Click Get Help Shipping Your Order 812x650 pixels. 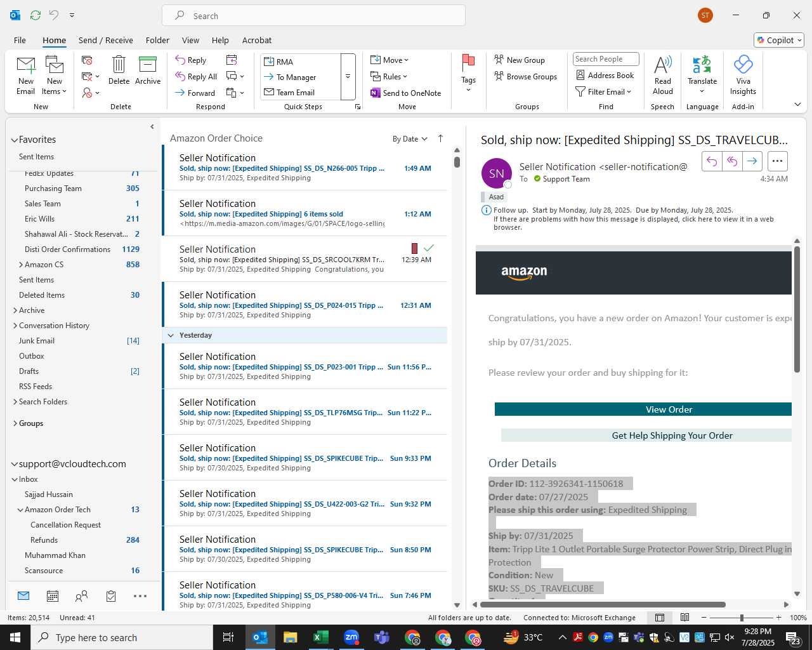coord(646,435)
